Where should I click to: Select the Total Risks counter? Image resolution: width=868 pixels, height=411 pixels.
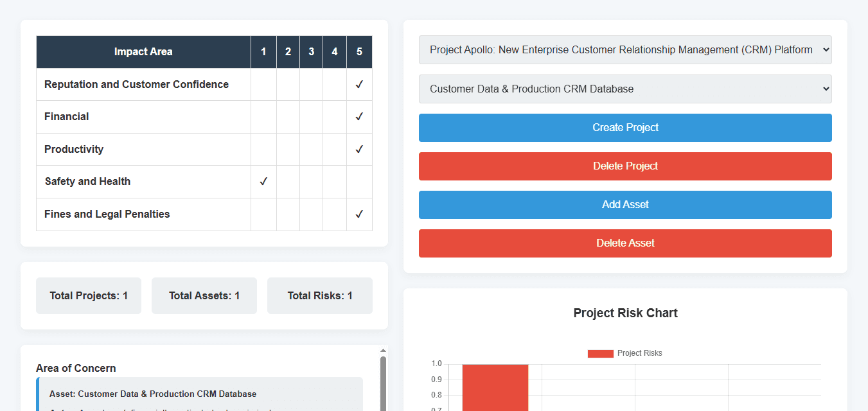click(x=319, y=295)
